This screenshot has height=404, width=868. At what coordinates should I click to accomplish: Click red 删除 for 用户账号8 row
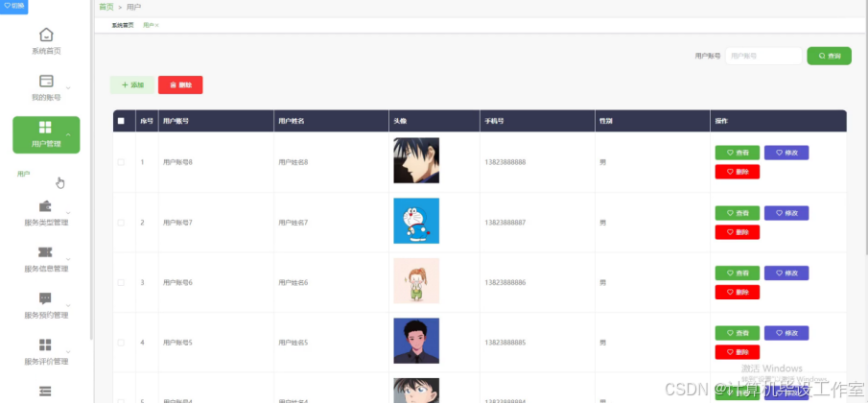pos(738,172)
